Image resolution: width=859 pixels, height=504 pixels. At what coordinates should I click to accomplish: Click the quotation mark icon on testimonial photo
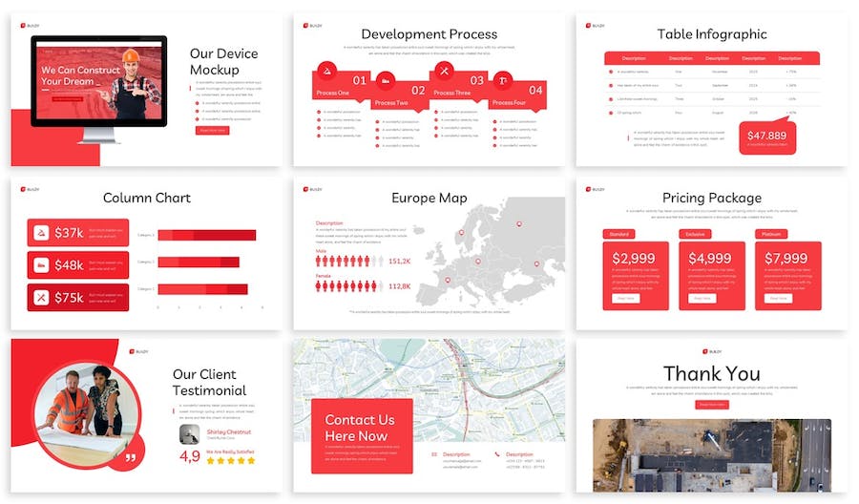point(130,457)
